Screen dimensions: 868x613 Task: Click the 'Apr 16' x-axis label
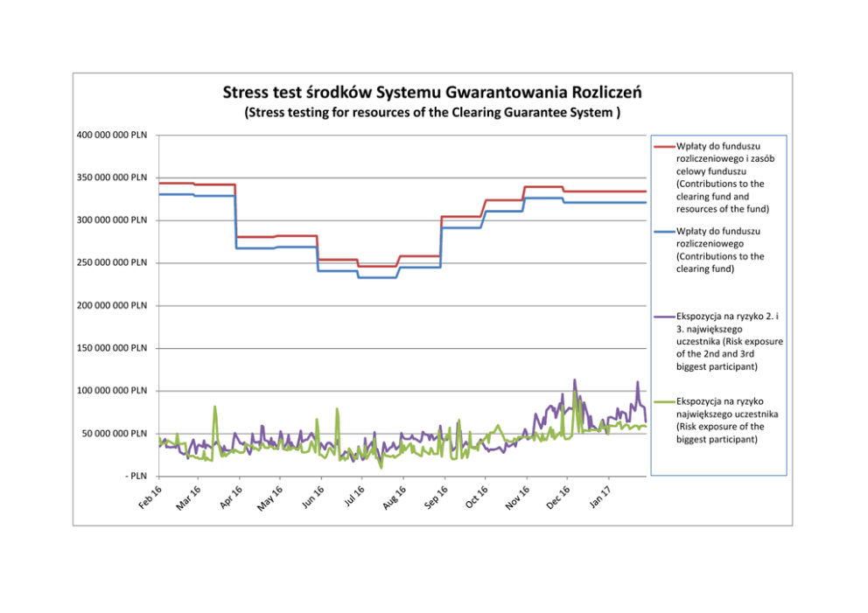[x=231, y=496]
